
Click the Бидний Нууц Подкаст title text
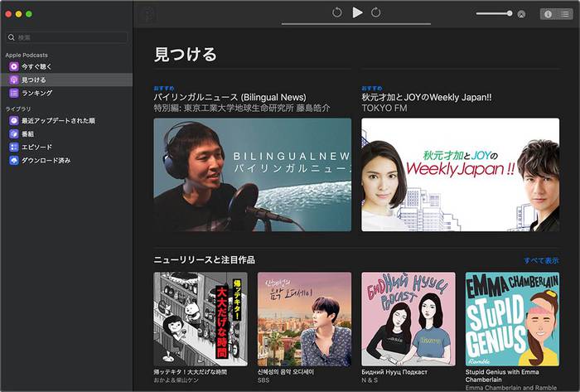tap(394, 372)
